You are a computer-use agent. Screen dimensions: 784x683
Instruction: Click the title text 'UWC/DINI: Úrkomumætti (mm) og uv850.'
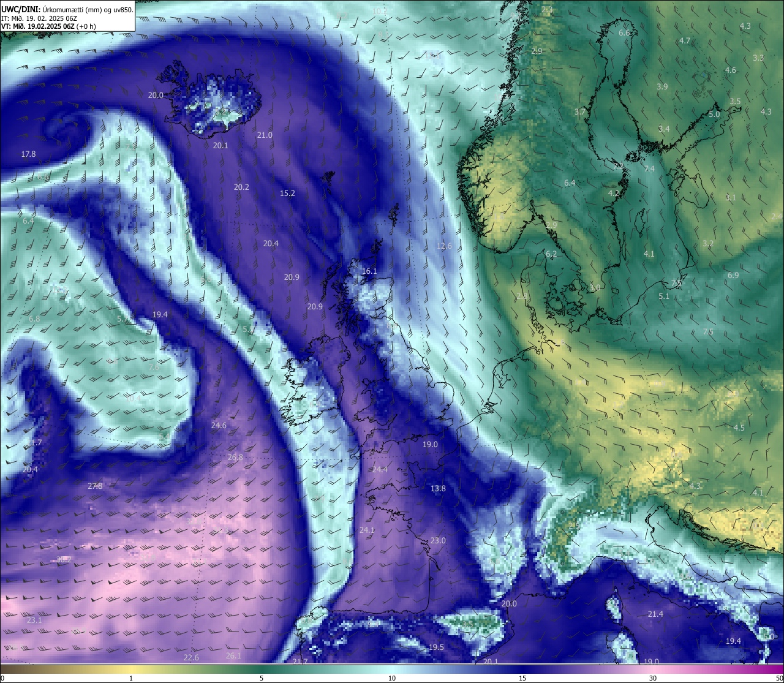(67, 10)
